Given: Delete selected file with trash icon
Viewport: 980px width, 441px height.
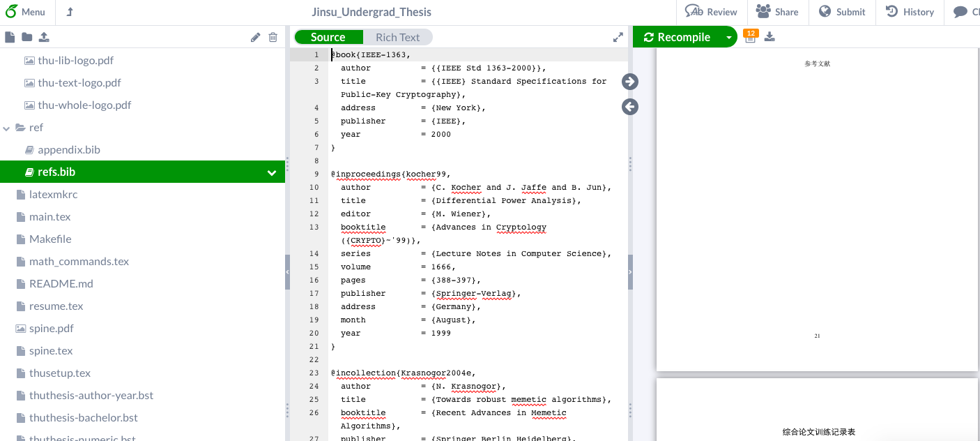Looking at the screenshot, I should coord(273,37).
